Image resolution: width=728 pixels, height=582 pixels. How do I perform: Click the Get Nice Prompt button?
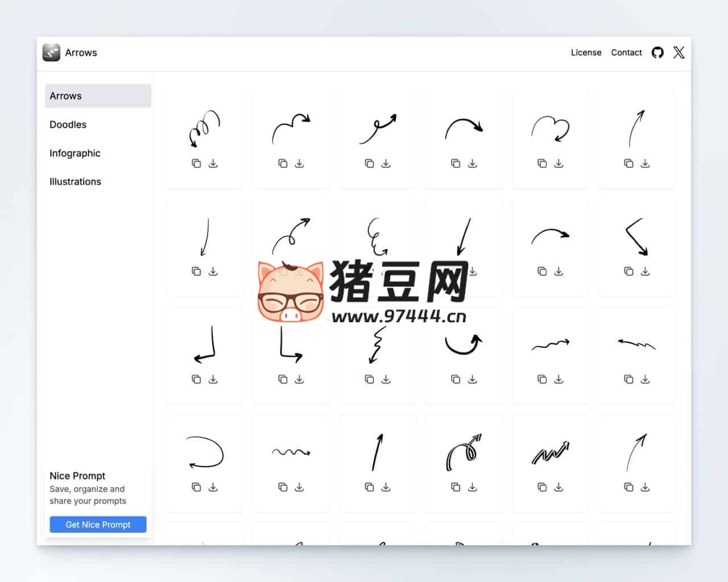click(x=98, y=524)
